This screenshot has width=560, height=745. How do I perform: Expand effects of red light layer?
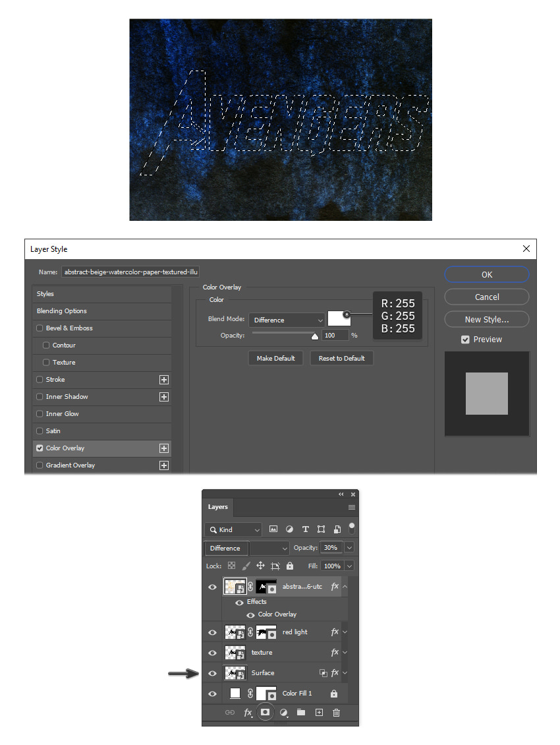pos(345,632)
